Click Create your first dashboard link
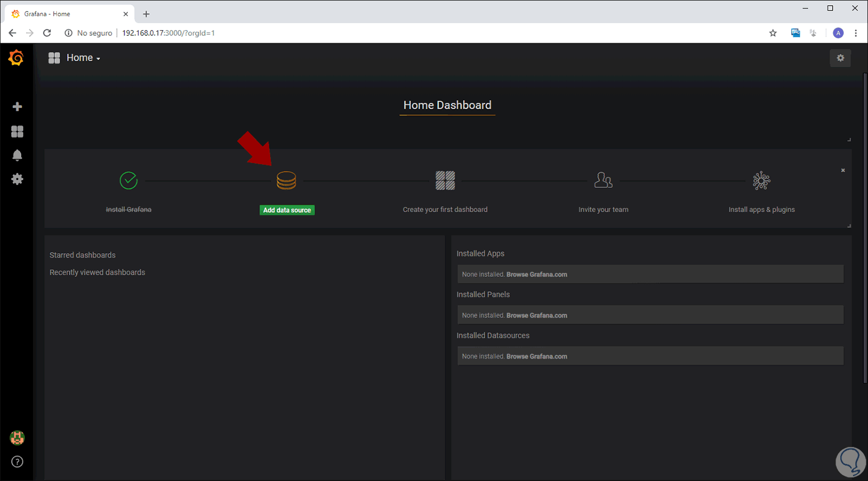 [445, 209]
